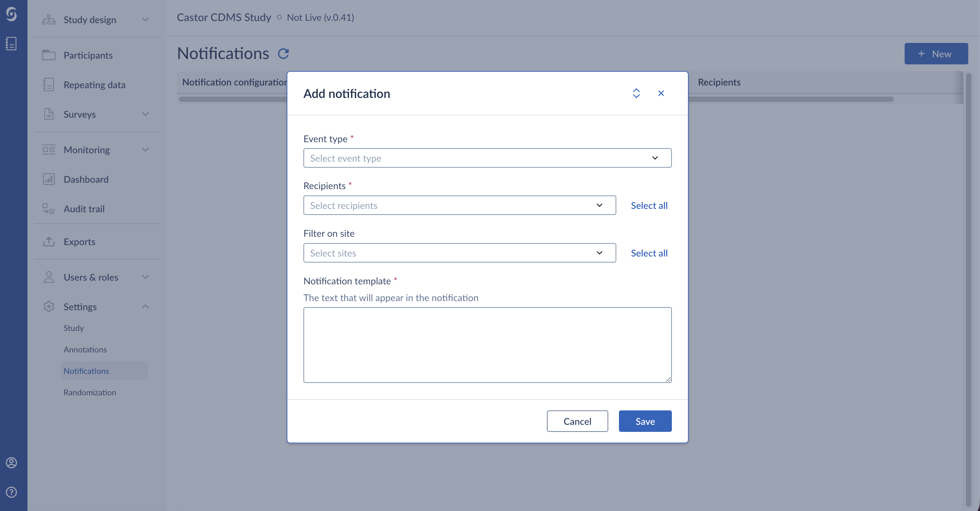Open the help question mark icon

pyautogui.click(x=11, y=492)
